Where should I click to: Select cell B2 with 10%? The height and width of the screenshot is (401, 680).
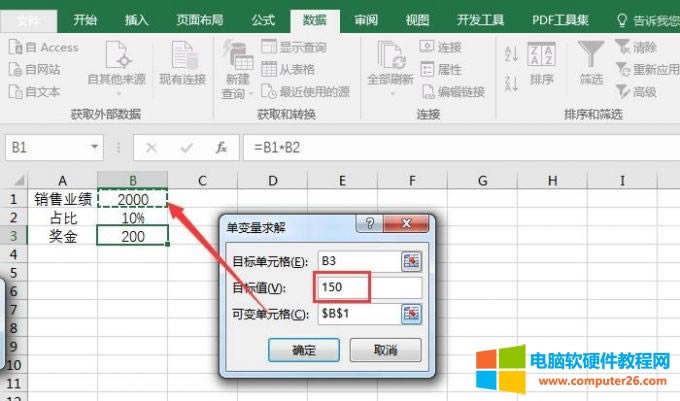(x=133, y=218)
